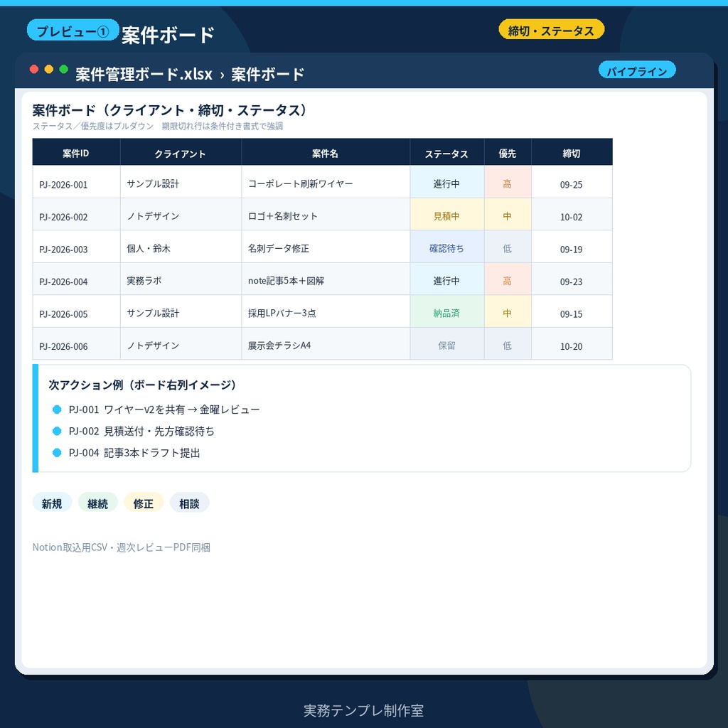Open priority 中 cell for PJ-2026-002
Viewport: 728px width, 728px height.
pos(508,215)
